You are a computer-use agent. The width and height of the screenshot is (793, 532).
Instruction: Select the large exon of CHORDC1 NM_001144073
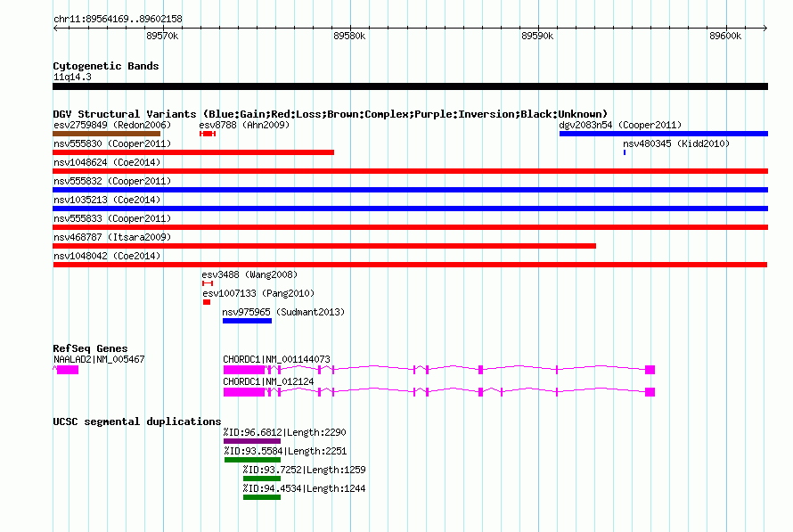tap(244, 370)
